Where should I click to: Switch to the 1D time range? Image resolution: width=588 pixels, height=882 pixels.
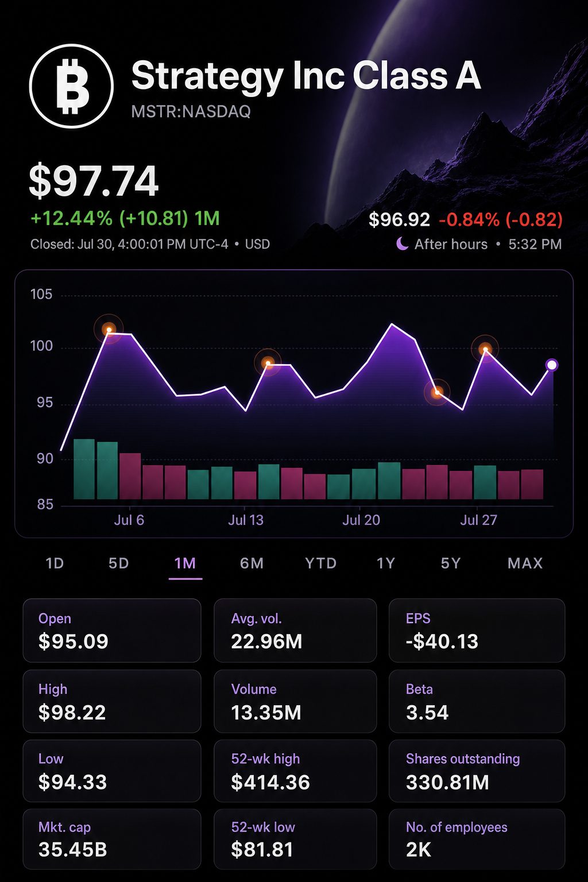click(x=55, y=563)
